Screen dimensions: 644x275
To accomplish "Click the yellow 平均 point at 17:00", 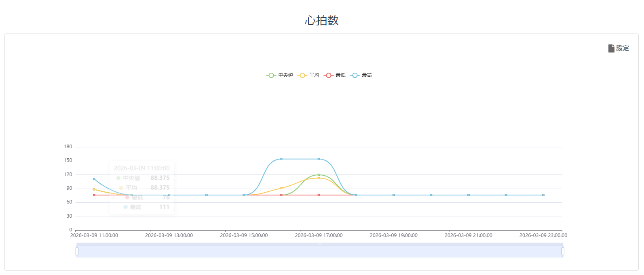I will (x=319, y=178).
